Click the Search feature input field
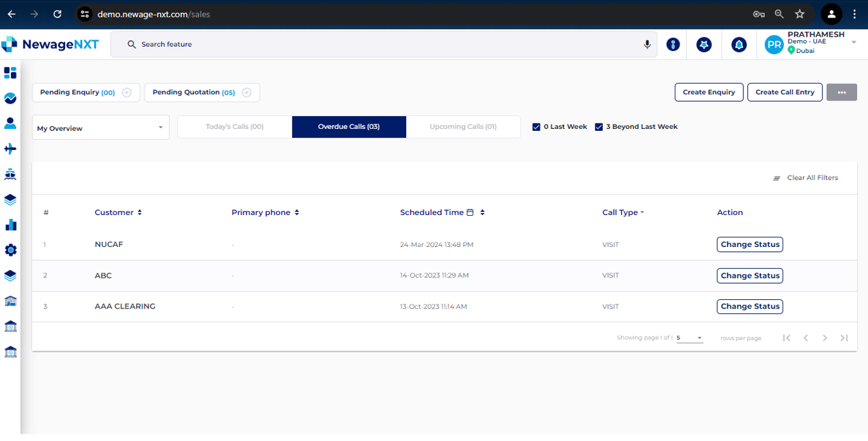Image resolution: width=868 pixels, height=441 pixels. click(x=380, y=45)
